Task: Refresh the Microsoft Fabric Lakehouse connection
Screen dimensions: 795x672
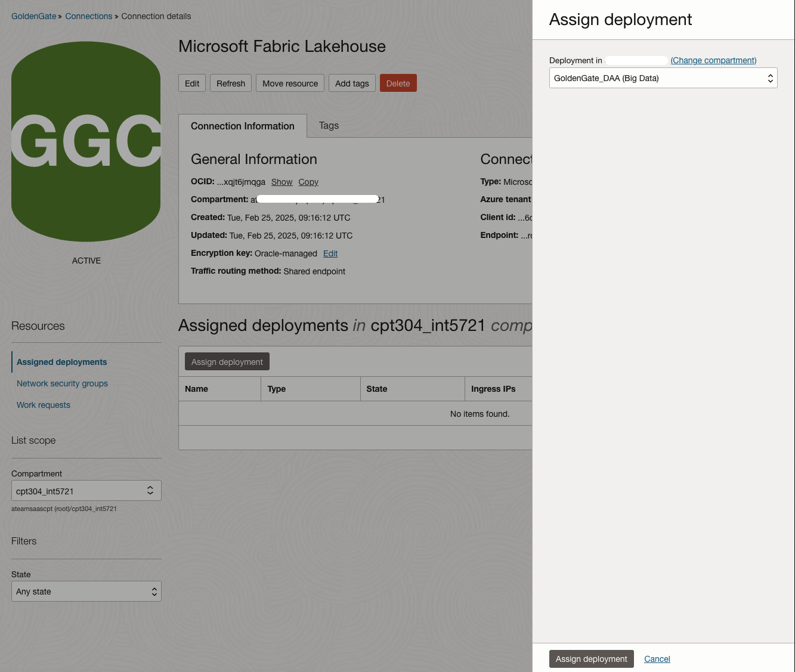Action: pos(230,83)
